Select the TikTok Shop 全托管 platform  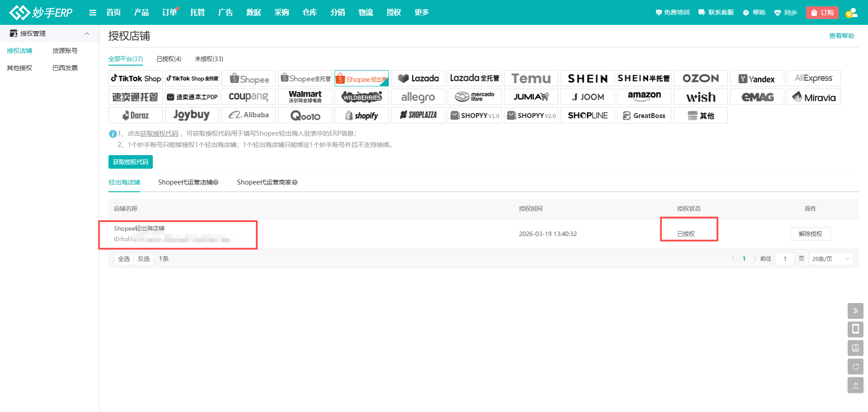point(192,78)
